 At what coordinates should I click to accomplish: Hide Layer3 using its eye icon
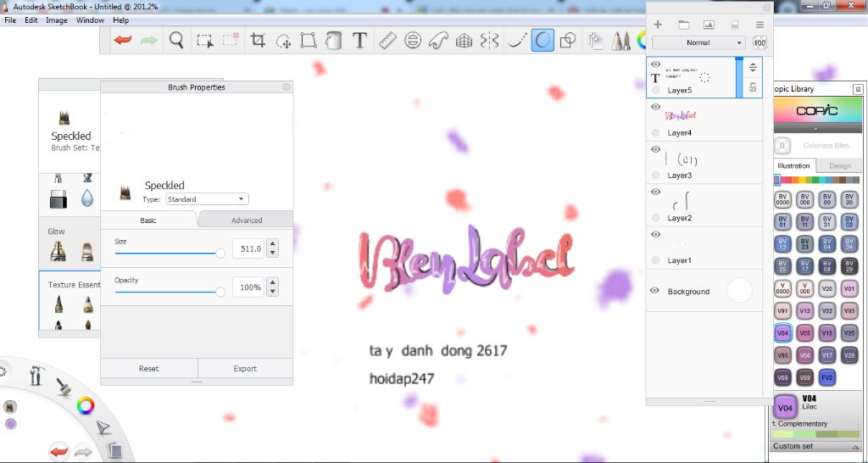point(655,149)
